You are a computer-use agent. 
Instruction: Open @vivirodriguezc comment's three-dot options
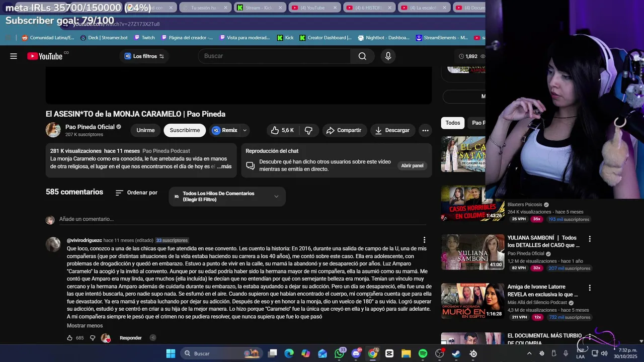(424, 240)
